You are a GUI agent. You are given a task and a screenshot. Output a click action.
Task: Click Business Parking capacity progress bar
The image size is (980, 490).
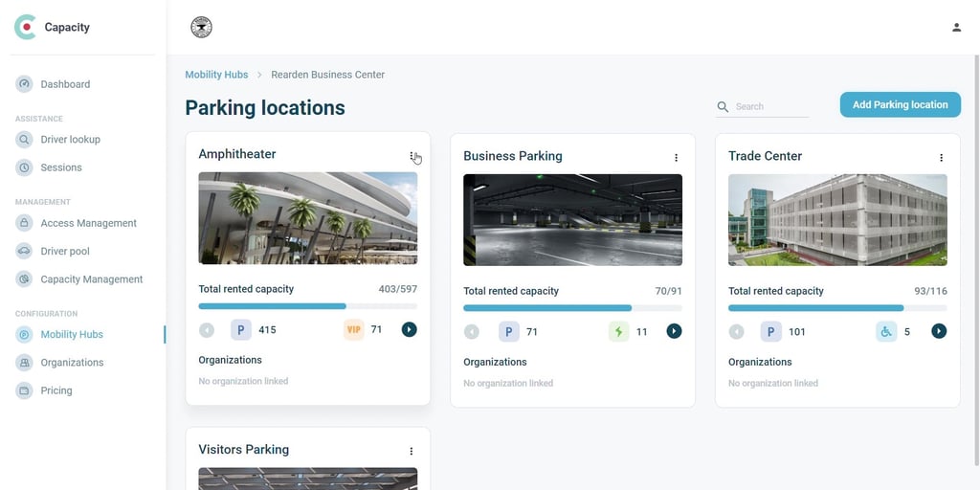(572, 308)
